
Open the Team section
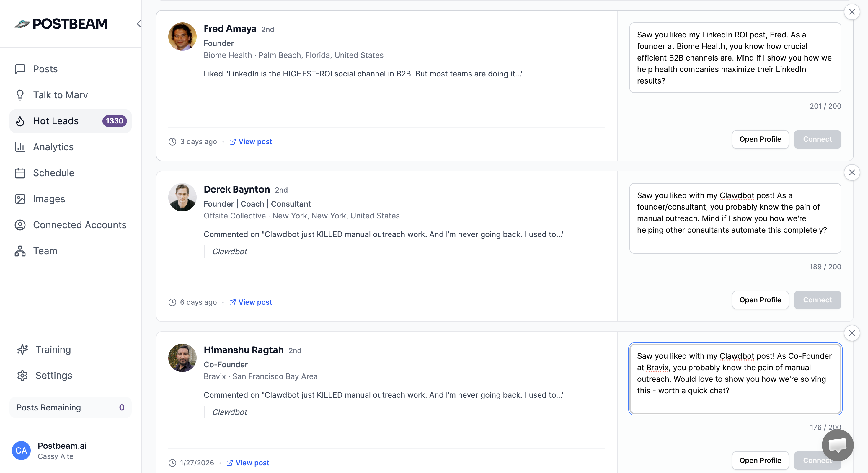point(45,251)
